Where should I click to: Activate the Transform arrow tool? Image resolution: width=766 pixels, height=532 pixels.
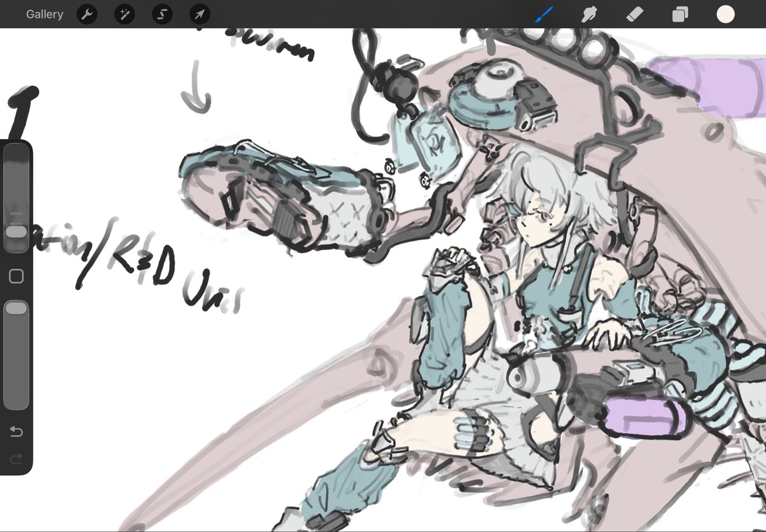(200, 14)
